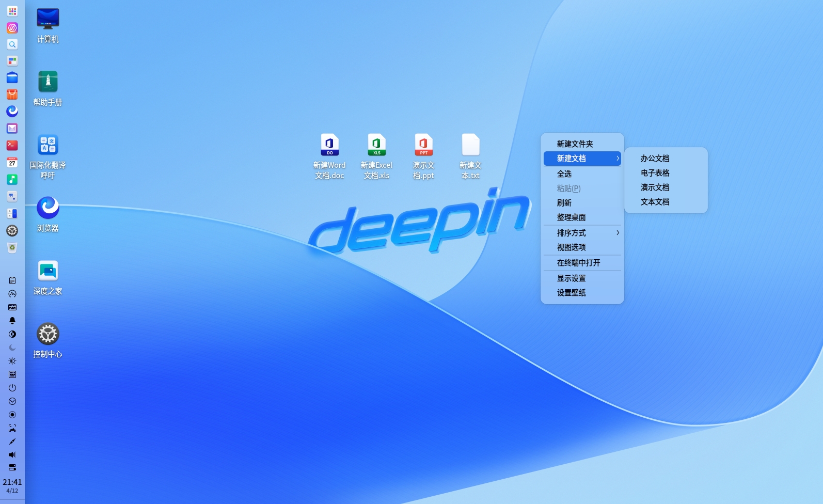Screen dimensions: 823x504
Task: Toggle the dark/light theme tray icon
Action: pyautogui.click(x=12, y=334)
